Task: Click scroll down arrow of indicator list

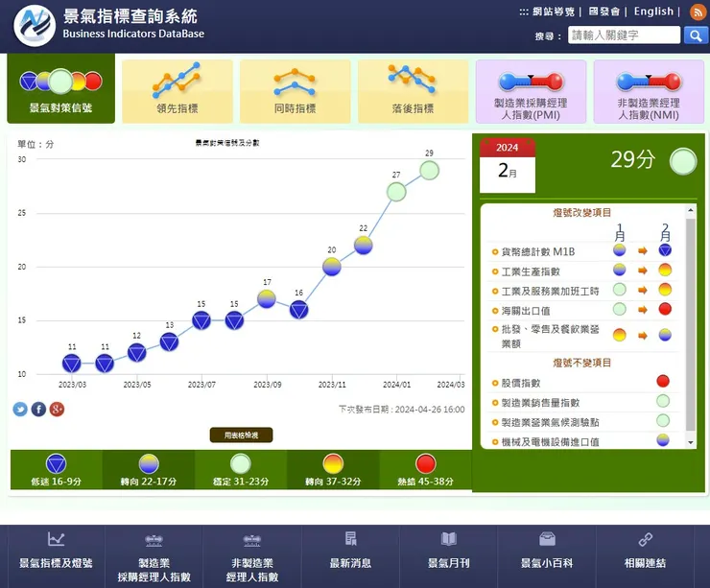Action: [691, 443]
